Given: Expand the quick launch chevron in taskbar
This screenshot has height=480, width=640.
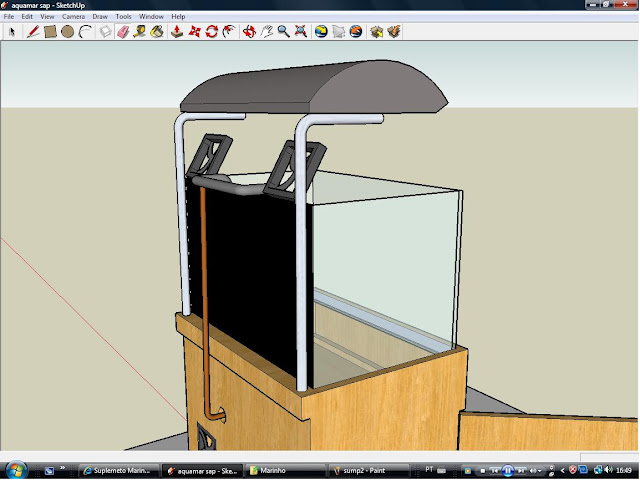Looking at the screenshot, I should pos(62,468).
